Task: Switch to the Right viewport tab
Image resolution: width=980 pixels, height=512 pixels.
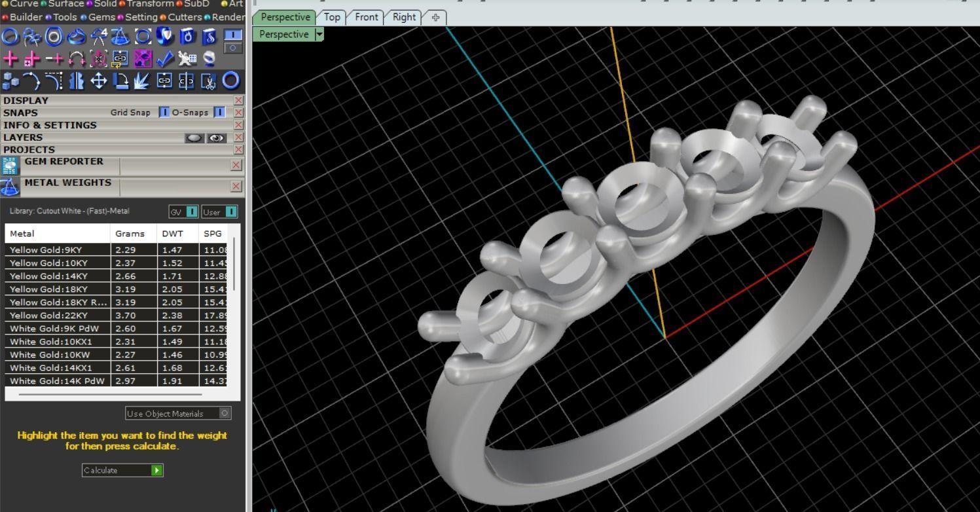Action: (404, 17)
